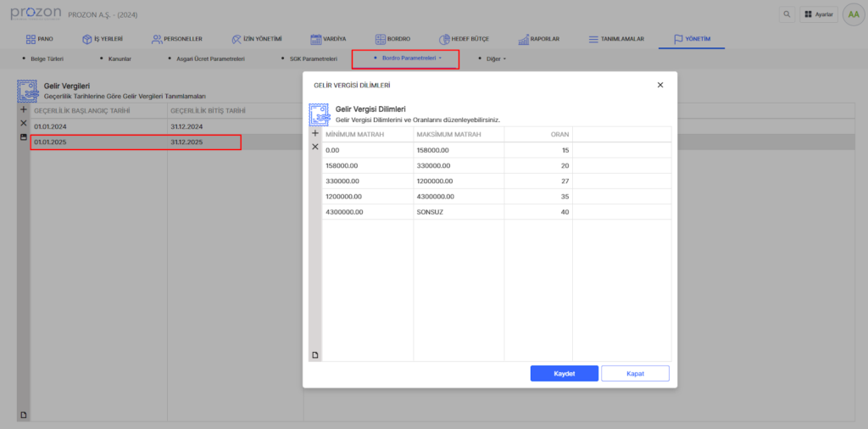
Task: Expand the Bordro Parametreleri dropdown
Action: [407, 58]
